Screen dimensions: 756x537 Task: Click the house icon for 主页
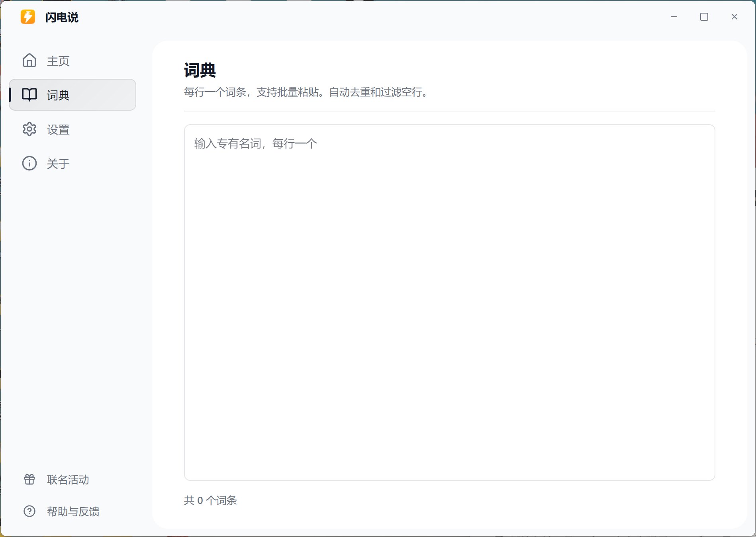tap(29, 61)
